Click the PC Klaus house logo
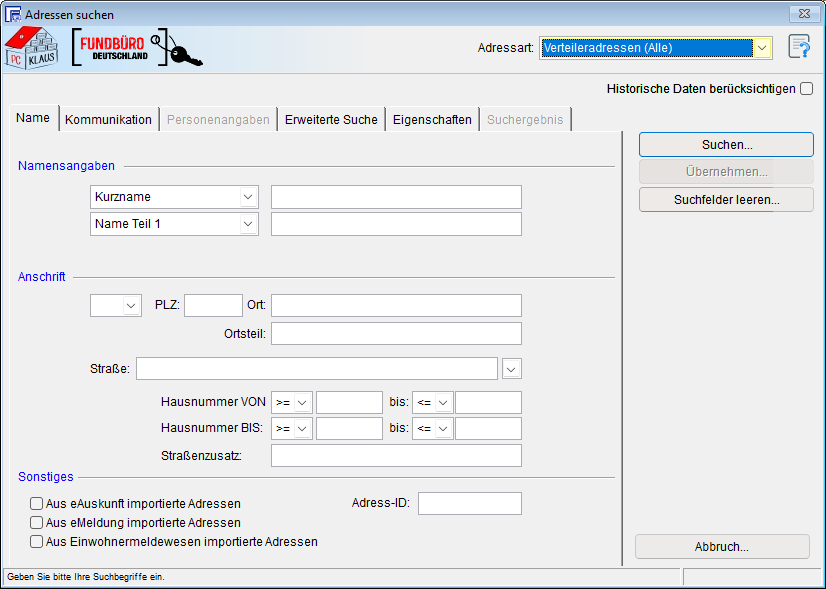 tap(31, 48)
